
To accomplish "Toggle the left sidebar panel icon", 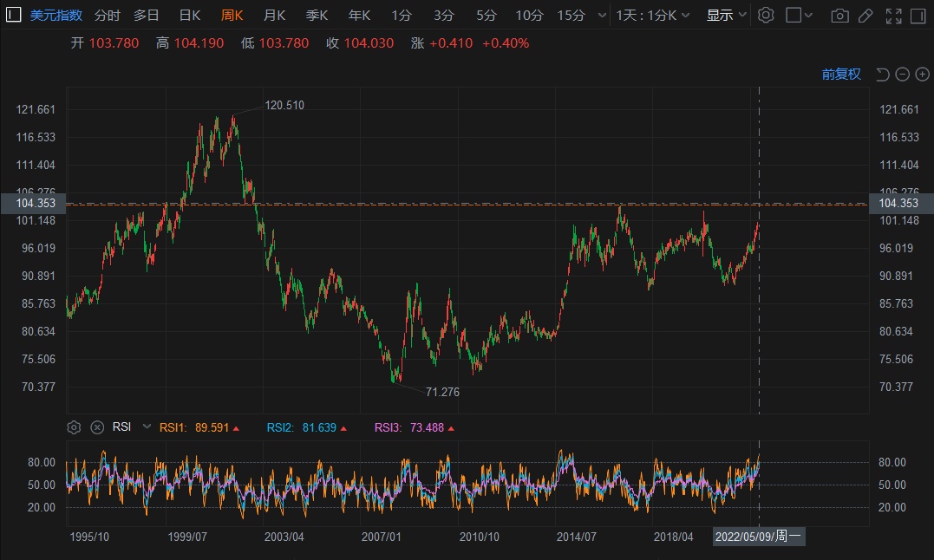I will (x=13, y=15).
